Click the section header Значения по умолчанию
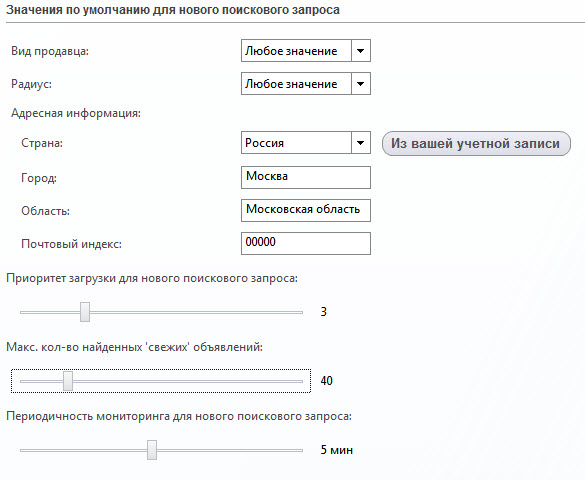585x480 pixels. [173, 10]
